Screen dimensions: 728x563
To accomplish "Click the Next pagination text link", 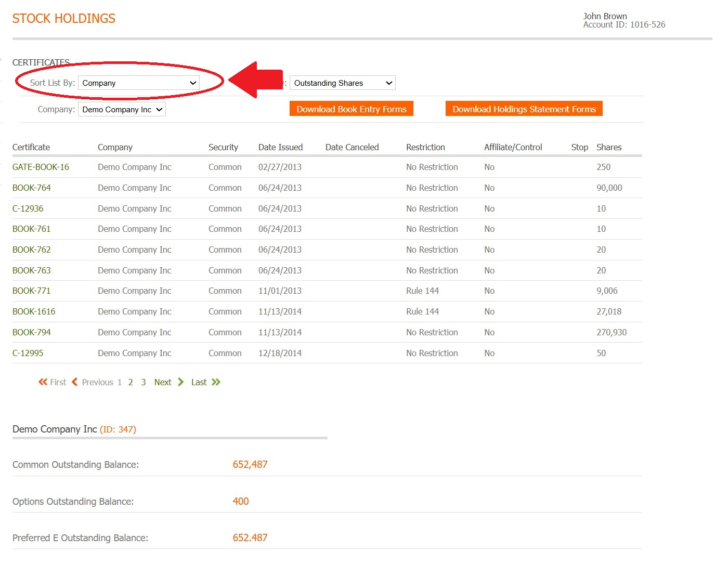I will click(x=163, y=383).
